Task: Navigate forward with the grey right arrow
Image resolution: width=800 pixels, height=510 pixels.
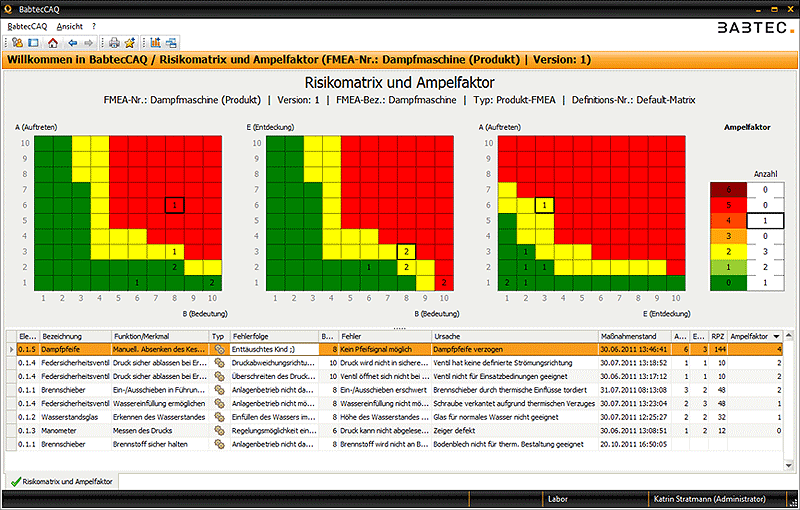Action: click(x=88, y=43)
